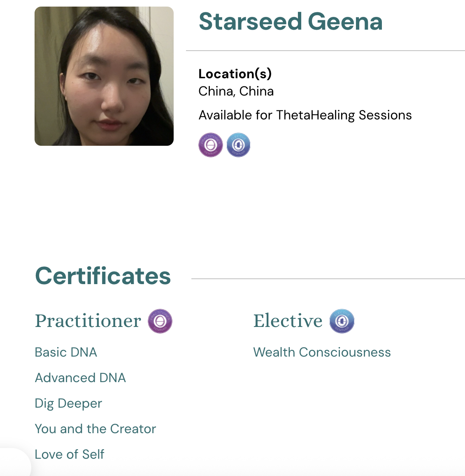Open the Wealth Consciousness elective link
Screen dimensions: 465x476
click(x=322, y=352)
